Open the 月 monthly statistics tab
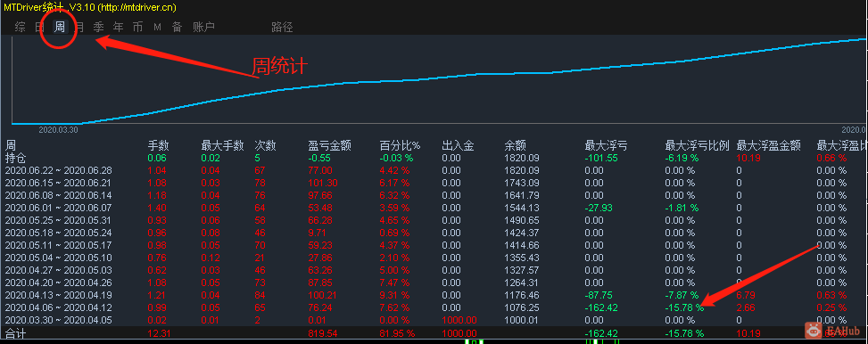This screenshot has height=344, width=868. pyautogui.click(x=79, y=27)
